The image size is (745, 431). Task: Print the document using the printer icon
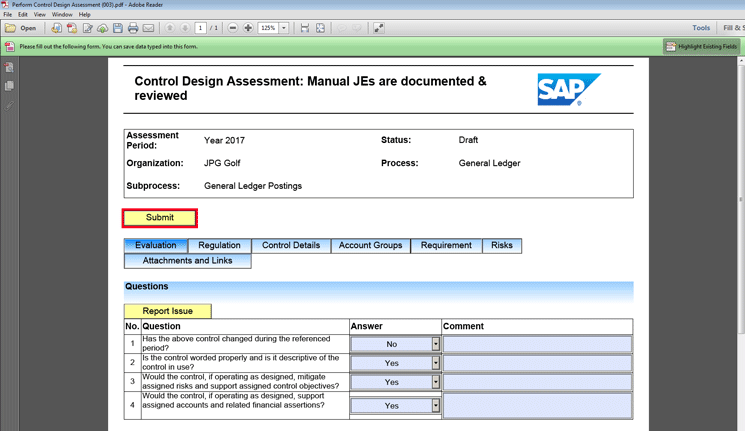point(133,28)
